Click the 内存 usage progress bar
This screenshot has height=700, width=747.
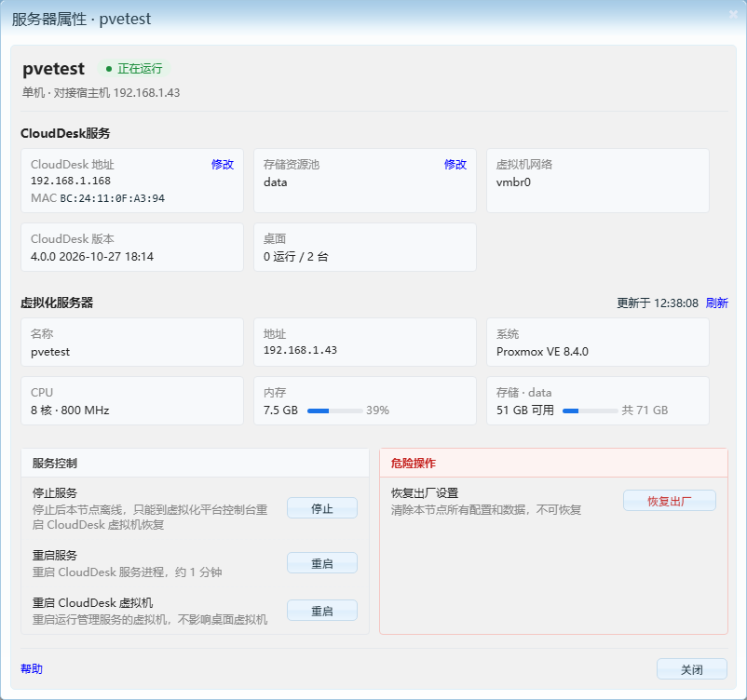coord(335,411)
